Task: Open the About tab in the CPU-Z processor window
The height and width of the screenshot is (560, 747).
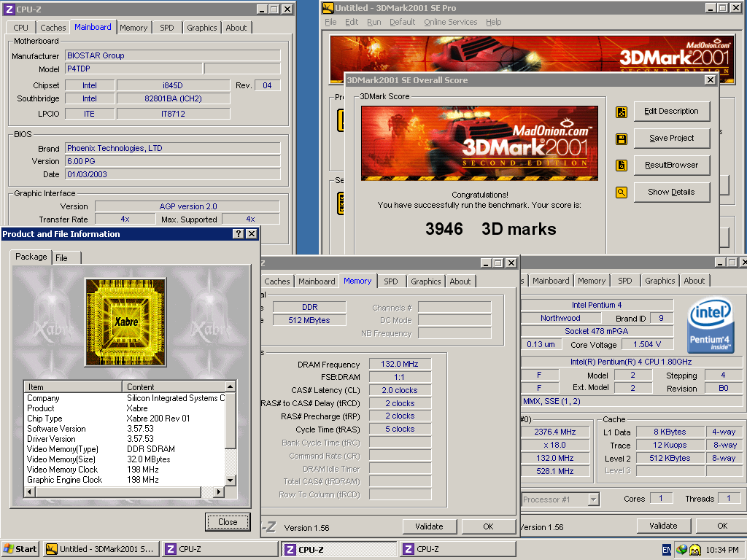Action: [694, 281]
